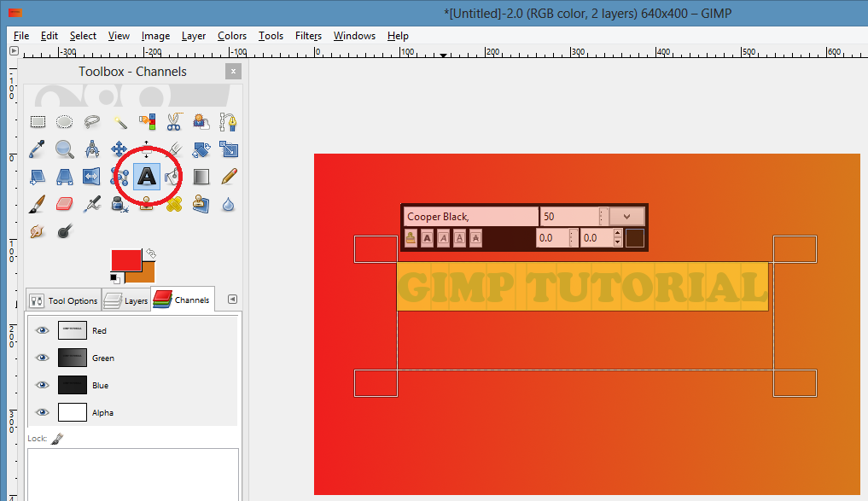The height and width of the screenshot is (501, 868).
Task: Toggle the Lock pixels brush icon
Action: 57,439
